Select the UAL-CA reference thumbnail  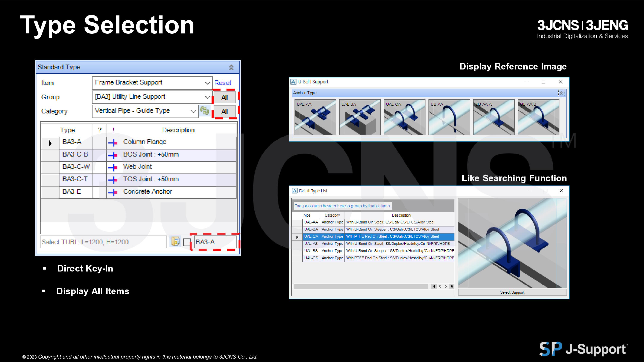click(404, 117)
